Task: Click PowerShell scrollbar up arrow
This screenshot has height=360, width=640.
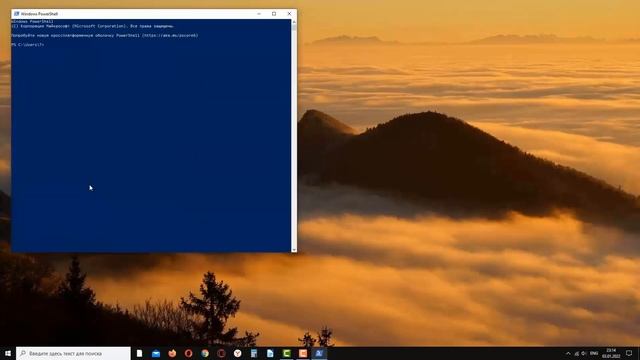Action: (x=294, y=22)
